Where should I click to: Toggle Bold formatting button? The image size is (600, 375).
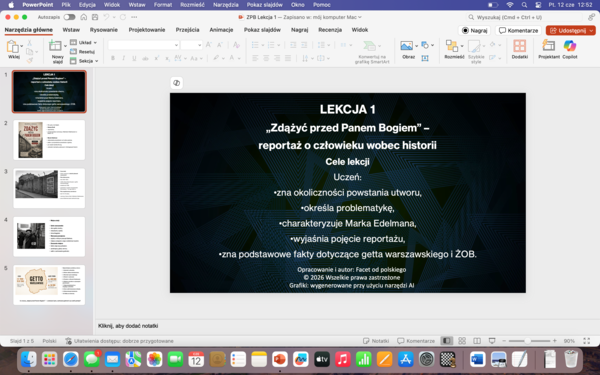point(112,58)
